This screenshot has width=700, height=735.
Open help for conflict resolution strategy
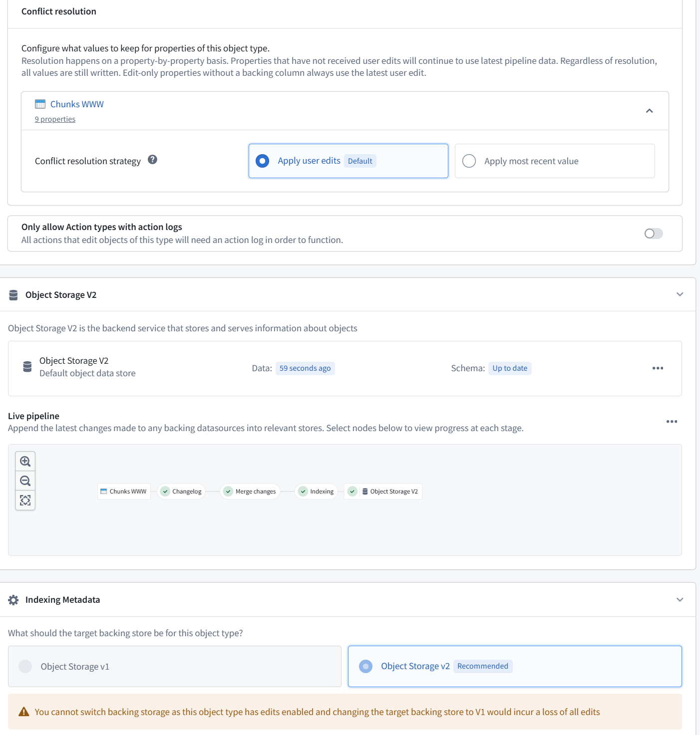[153, 160]
